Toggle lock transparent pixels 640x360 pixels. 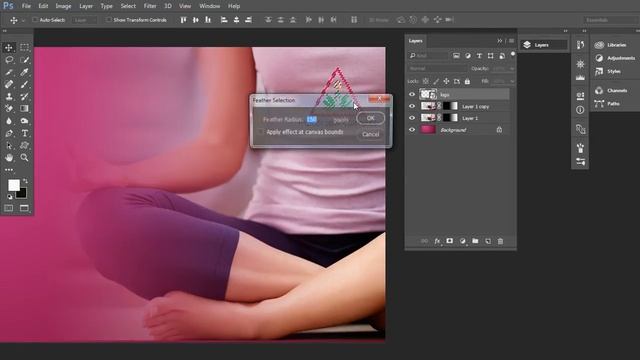tap(426, 81)
